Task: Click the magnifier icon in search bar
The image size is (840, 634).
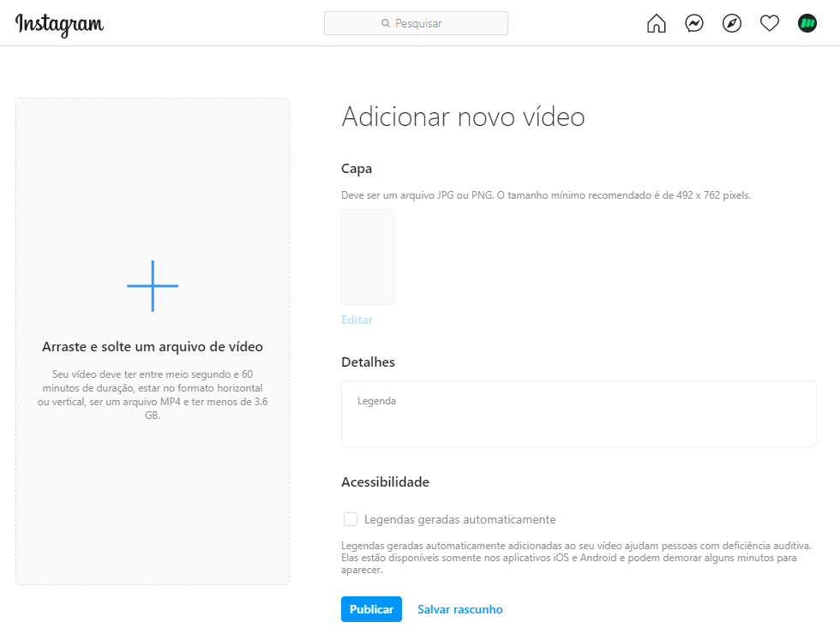Action: (386, 24)
